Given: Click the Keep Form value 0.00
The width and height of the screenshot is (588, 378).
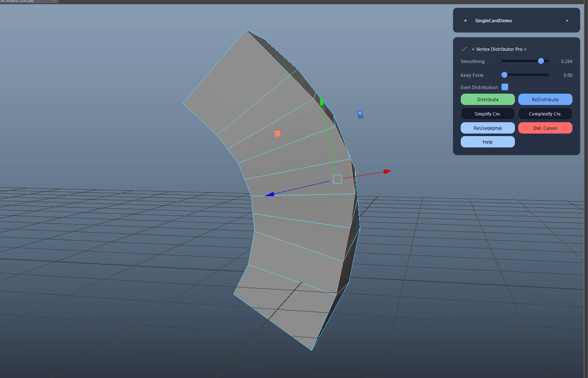Looking at the screenshot, I should (x=568, y=75).
